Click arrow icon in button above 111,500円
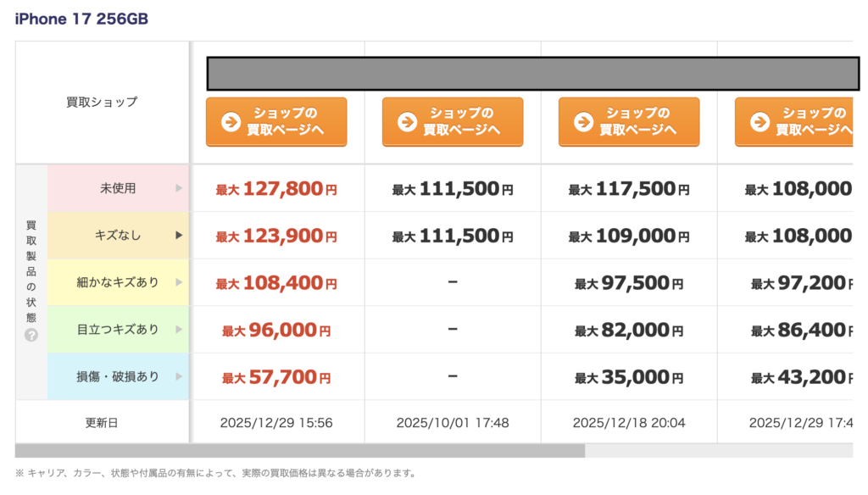This screenshot has width=868, height=495. tap(407, 122)
